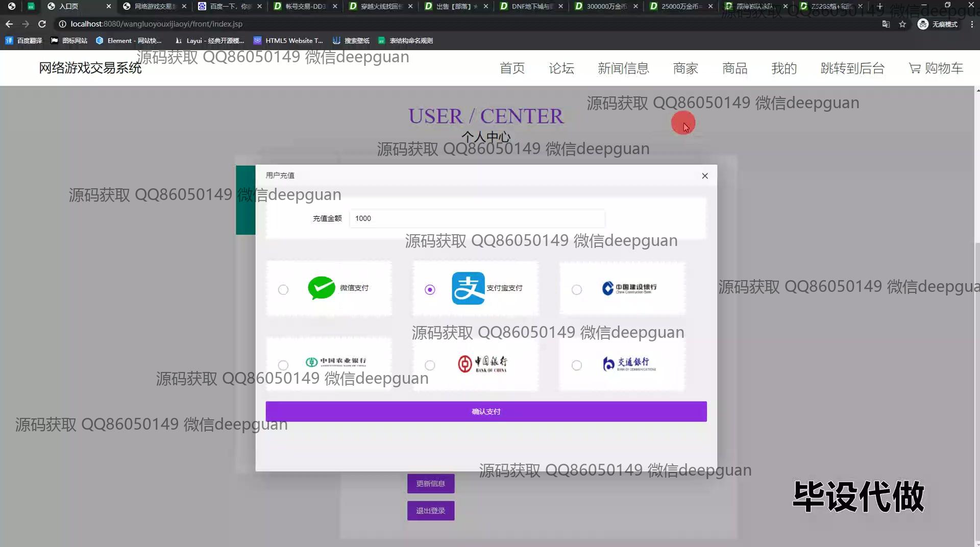Open the 购物车 shopping cart

936,68
